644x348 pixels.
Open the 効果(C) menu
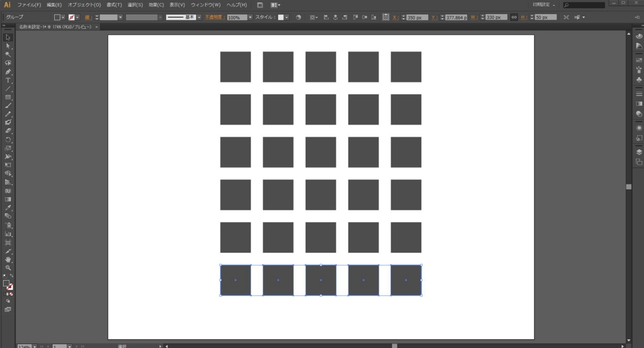pos(156,5)
